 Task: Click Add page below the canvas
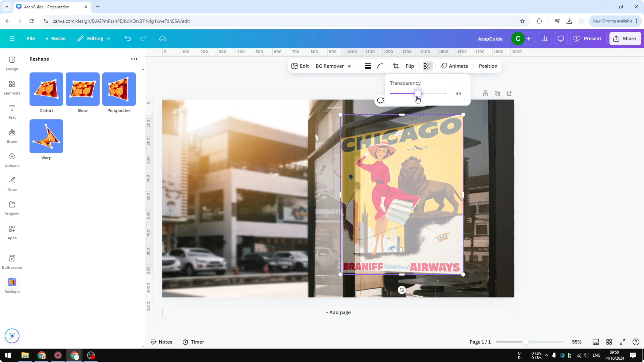338,312
